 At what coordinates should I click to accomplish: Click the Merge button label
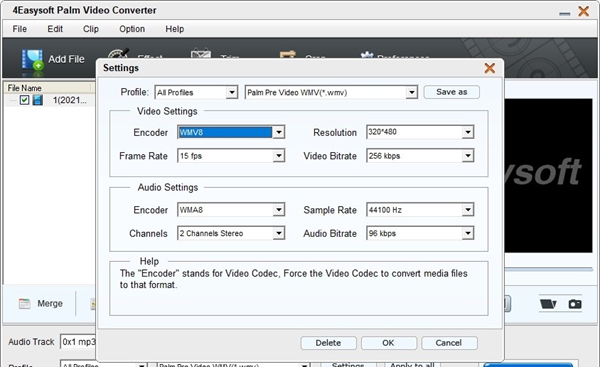tap(50, 303)
